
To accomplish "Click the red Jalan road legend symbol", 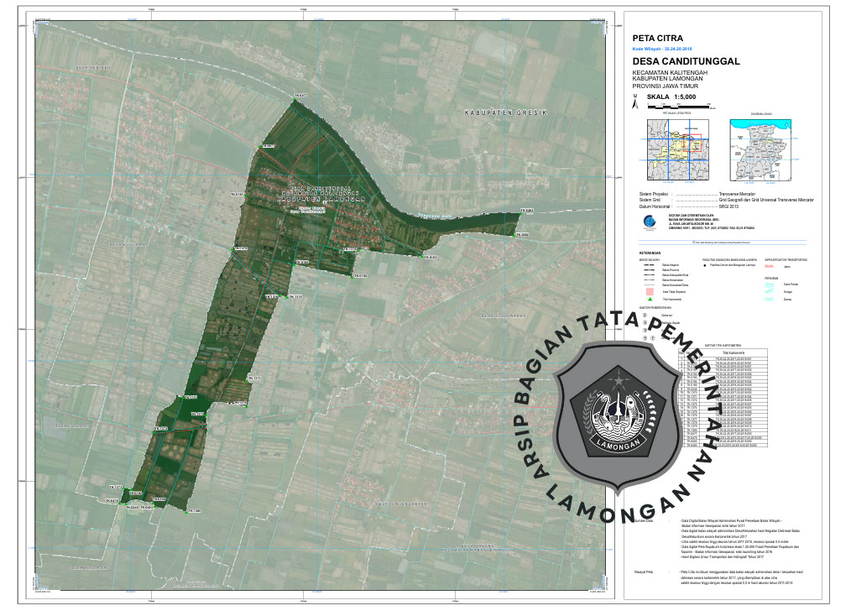I will 770,268.
